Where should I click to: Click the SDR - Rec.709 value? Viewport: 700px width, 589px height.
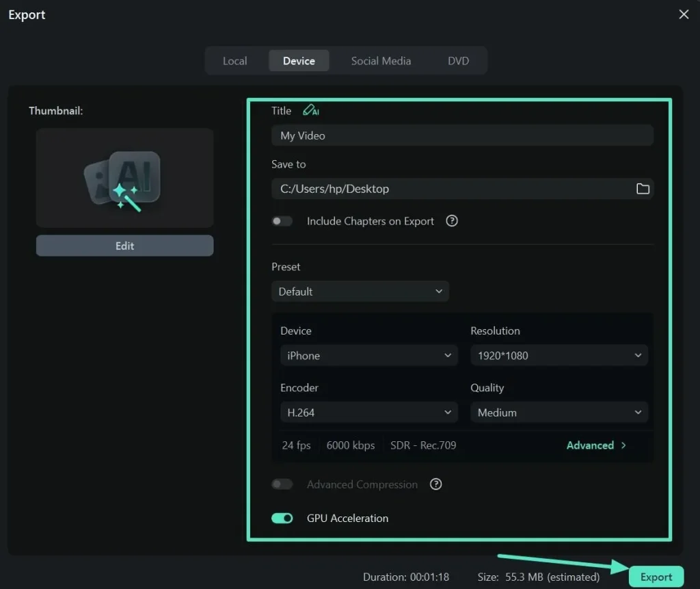pos(423,445)
